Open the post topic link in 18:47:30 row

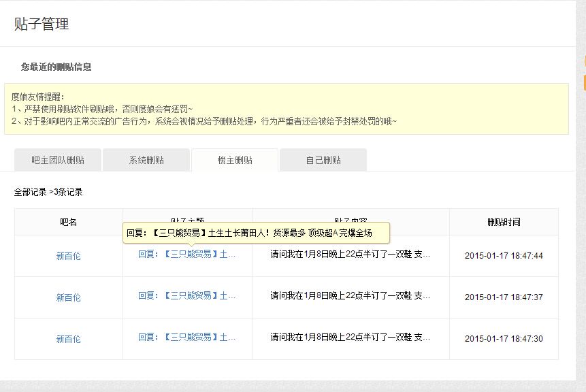187,337
